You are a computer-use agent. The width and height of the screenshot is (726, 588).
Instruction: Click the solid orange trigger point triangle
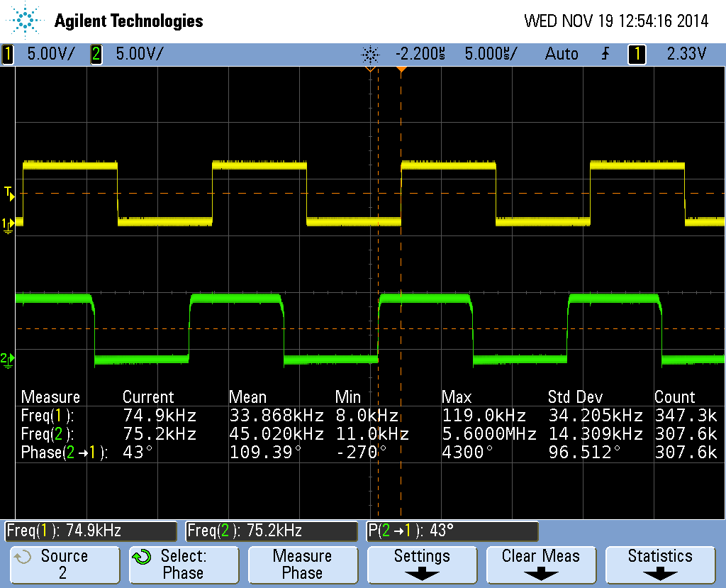coord(401,70)
